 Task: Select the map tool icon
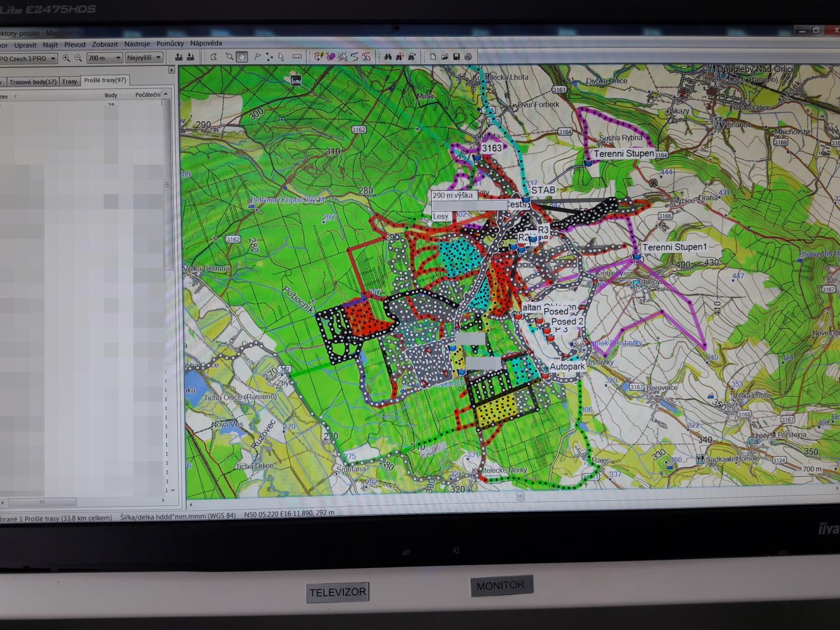214,57
